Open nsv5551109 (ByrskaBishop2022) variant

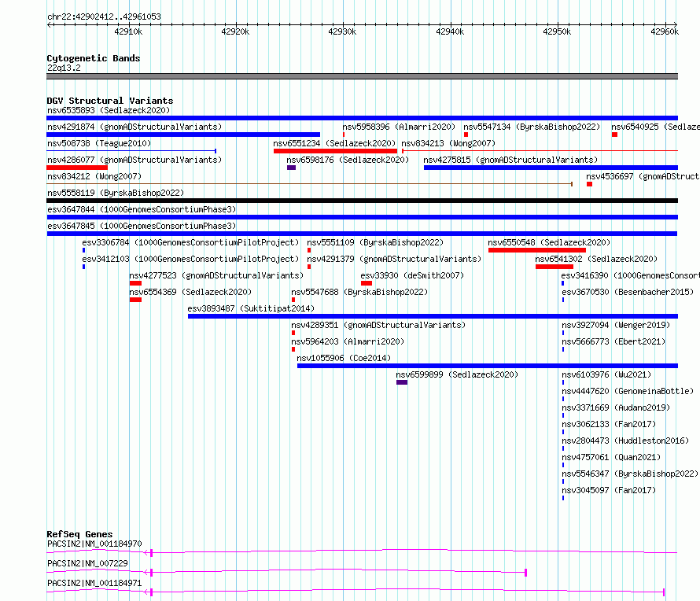[375, 242]
